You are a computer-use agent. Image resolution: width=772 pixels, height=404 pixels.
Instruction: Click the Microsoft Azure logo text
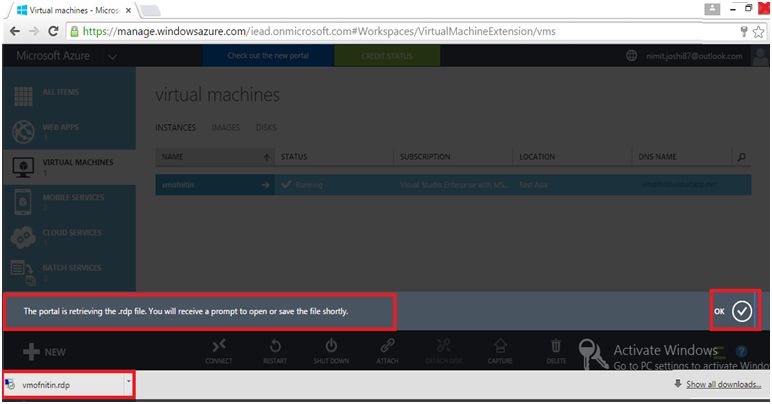53,56
